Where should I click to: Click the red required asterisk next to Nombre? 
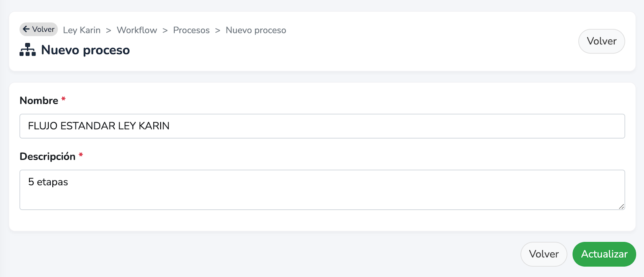coord(64,99)
